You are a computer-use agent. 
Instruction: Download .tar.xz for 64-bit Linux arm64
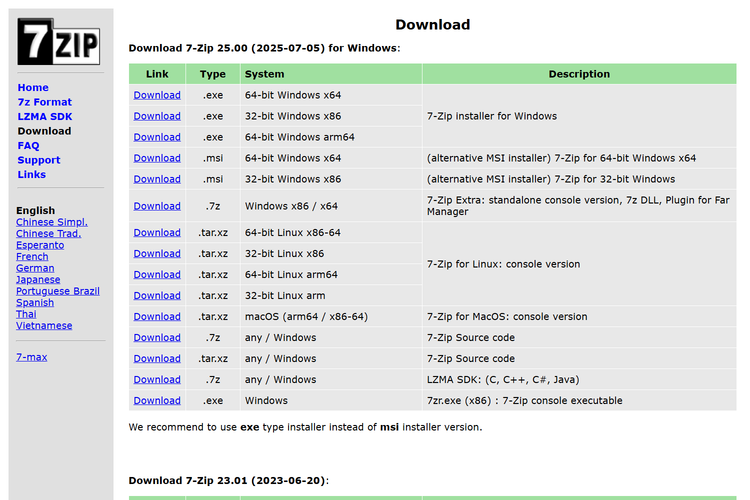(x=157, y=275)
